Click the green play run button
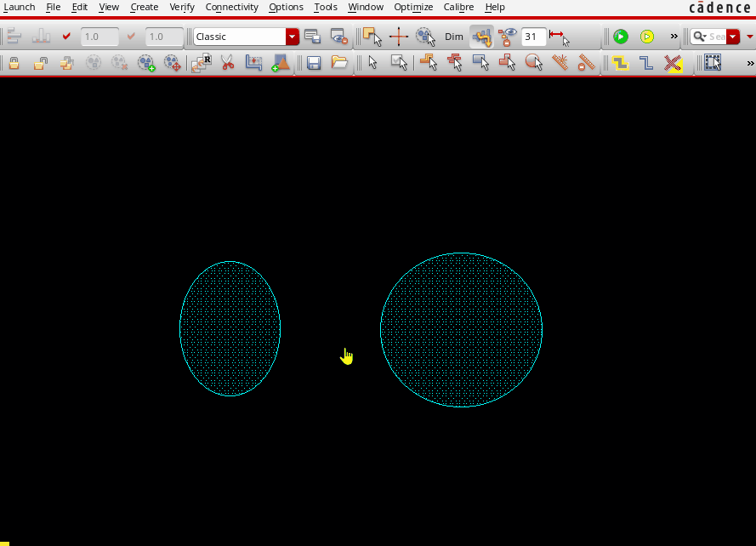Screen dimensions: 756x546 tap(621, 37)
